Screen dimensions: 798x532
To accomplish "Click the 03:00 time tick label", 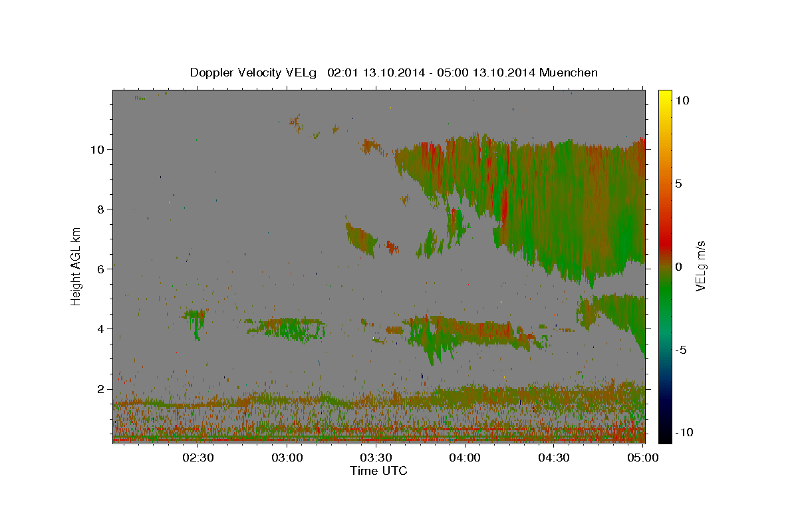I will [x=287, y=458].
